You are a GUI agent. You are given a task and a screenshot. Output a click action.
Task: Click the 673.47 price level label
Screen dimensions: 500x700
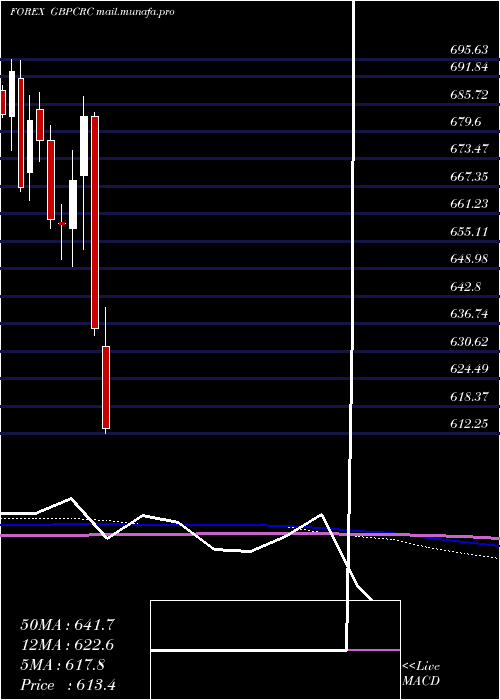[469, 149]
